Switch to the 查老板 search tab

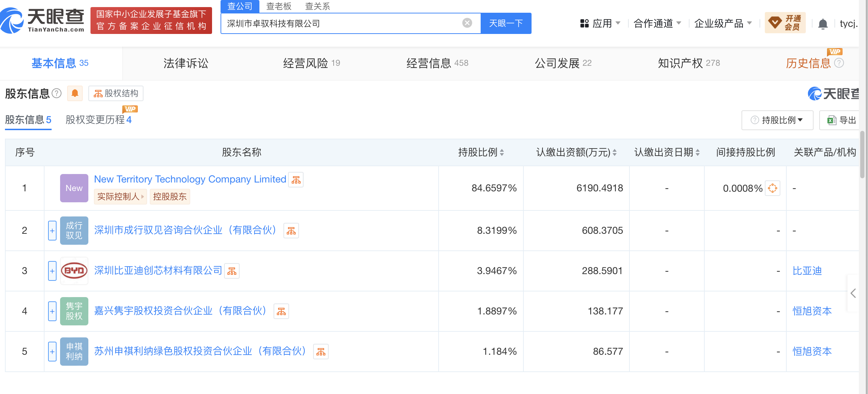pos(279,6)
